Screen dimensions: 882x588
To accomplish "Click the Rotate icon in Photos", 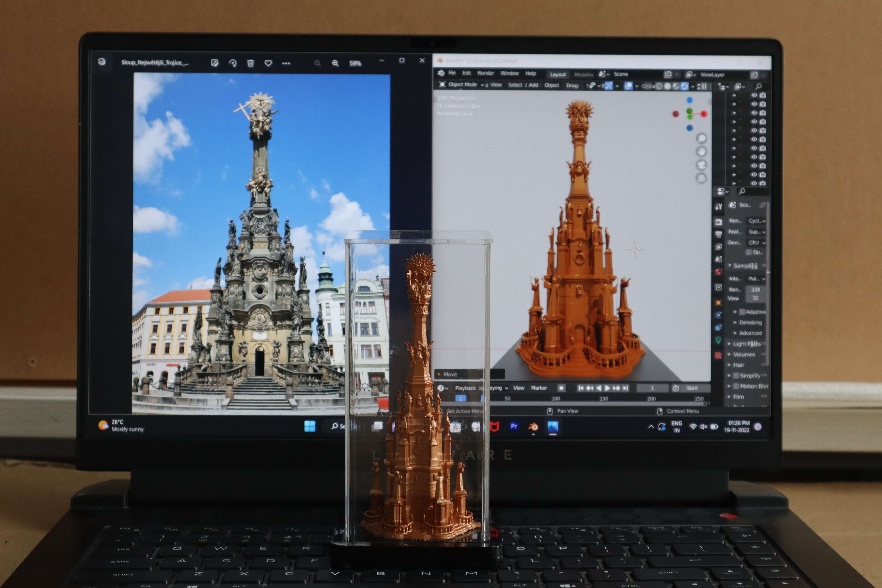I will click(233, 63).
